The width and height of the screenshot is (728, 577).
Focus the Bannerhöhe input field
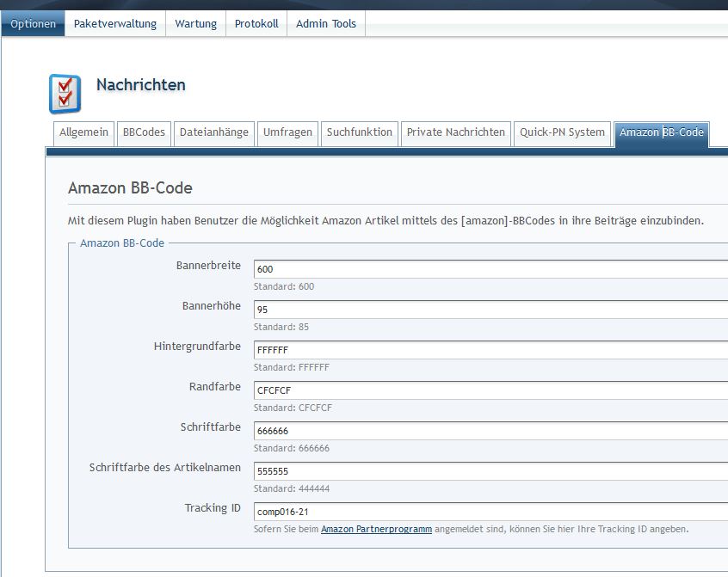[x=490, y=310]
